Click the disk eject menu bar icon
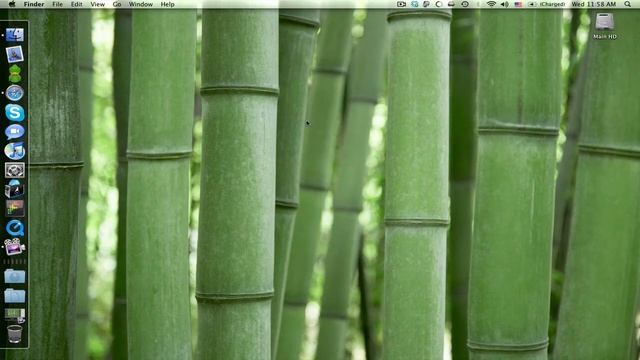 (451, 4)
